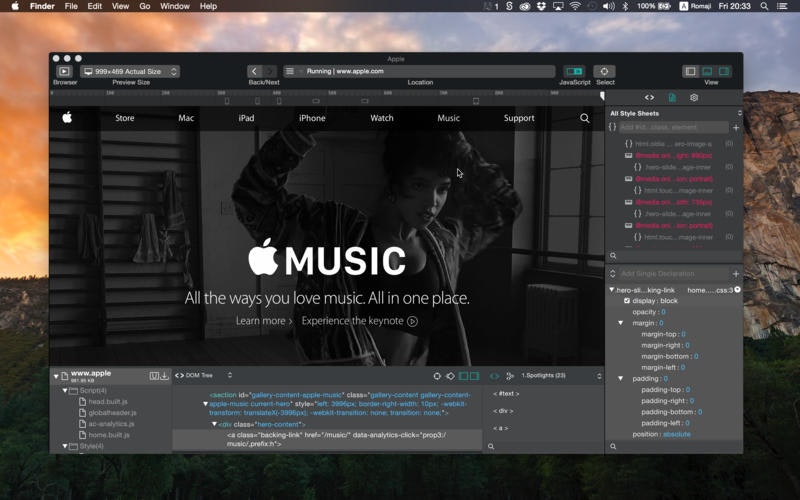800x500 pixels.
Task: Collapse the hero-sl...king-link rule
Action: click(612, 290)
